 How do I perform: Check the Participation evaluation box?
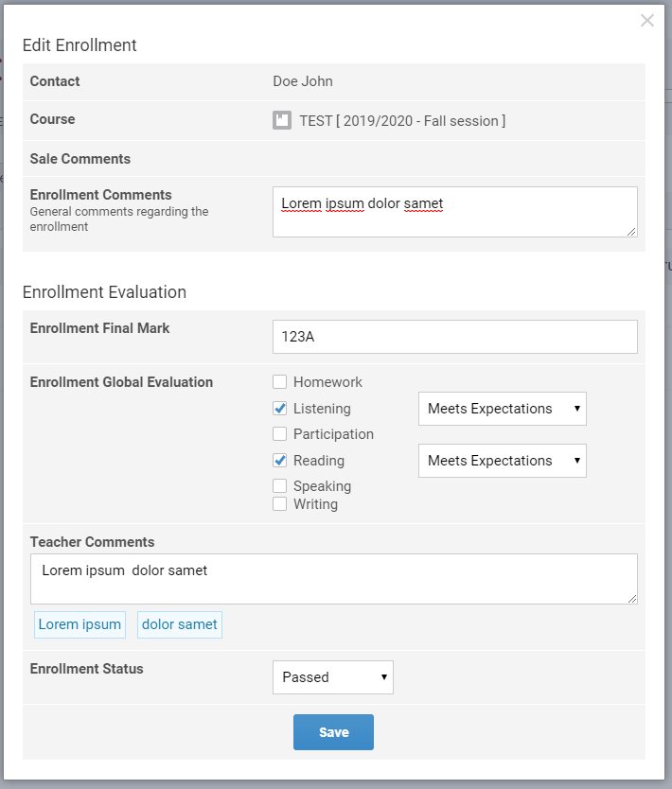pos(280,434)
